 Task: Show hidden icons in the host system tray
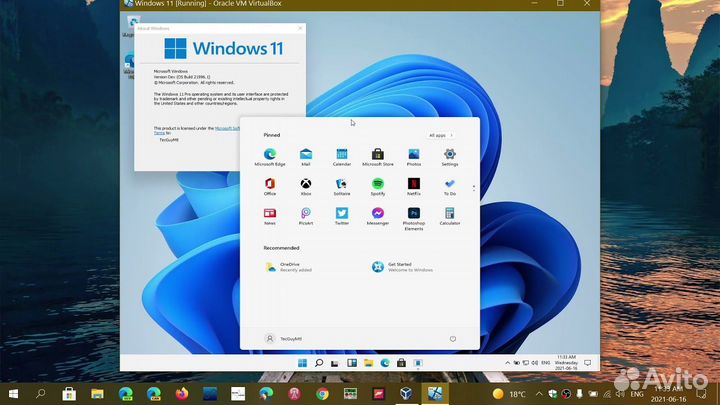click(539, 394)
